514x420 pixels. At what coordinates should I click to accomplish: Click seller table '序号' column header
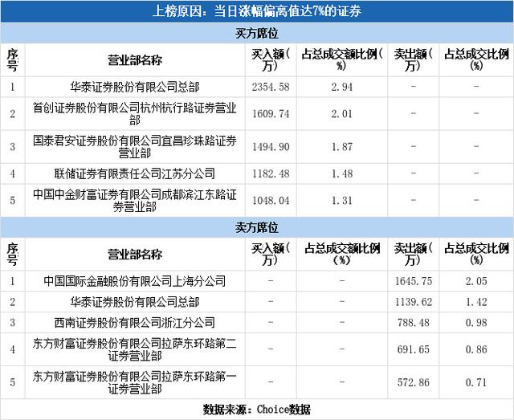pyautogui.click(x=13, y=254)
